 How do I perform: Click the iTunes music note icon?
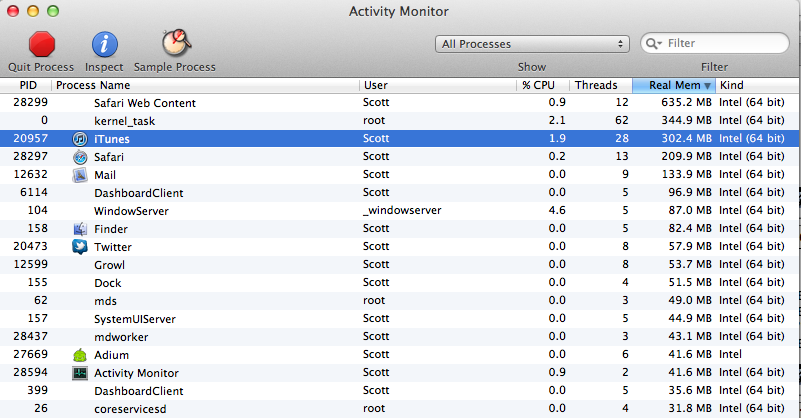point(80,138)
